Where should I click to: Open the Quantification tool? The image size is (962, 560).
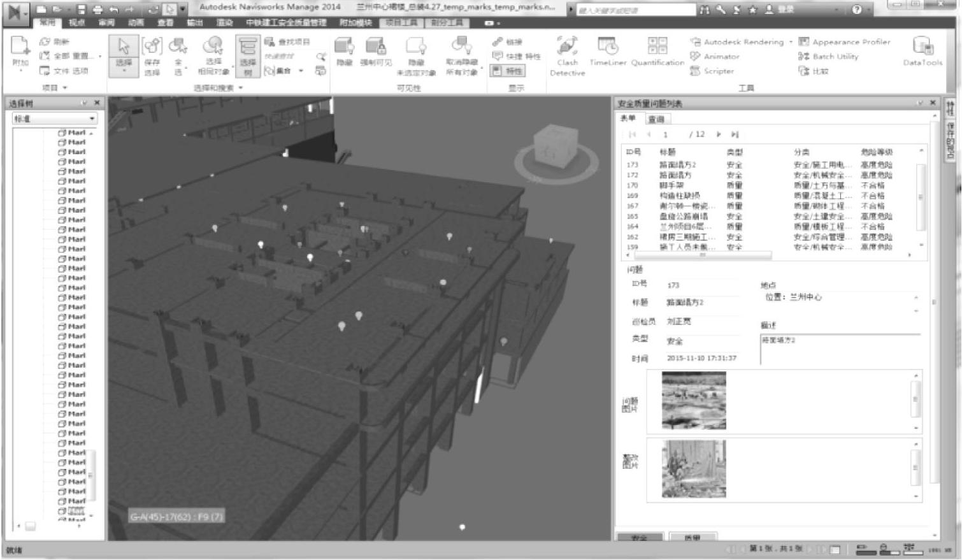point(657,52)
